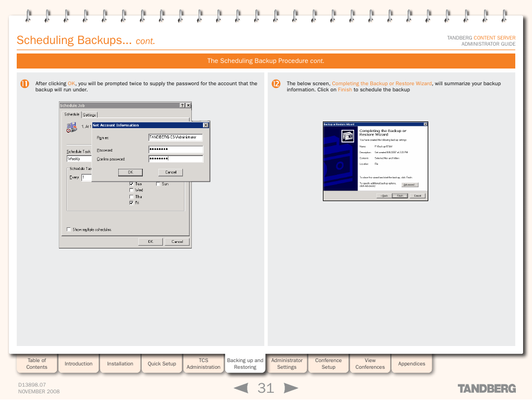Click the Run as input field
The image size is (532, 400).
[176, 137]
